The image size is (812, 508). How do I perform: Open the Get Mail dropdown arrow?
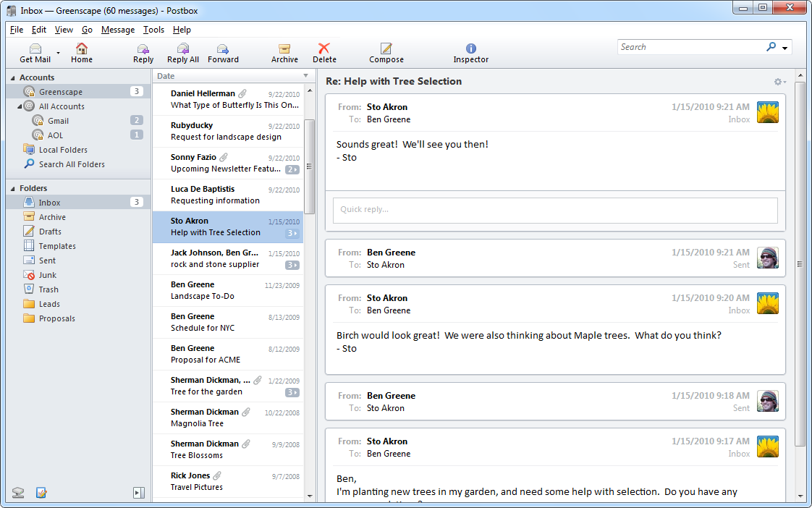pyautogui.click(x=58, y=52)
